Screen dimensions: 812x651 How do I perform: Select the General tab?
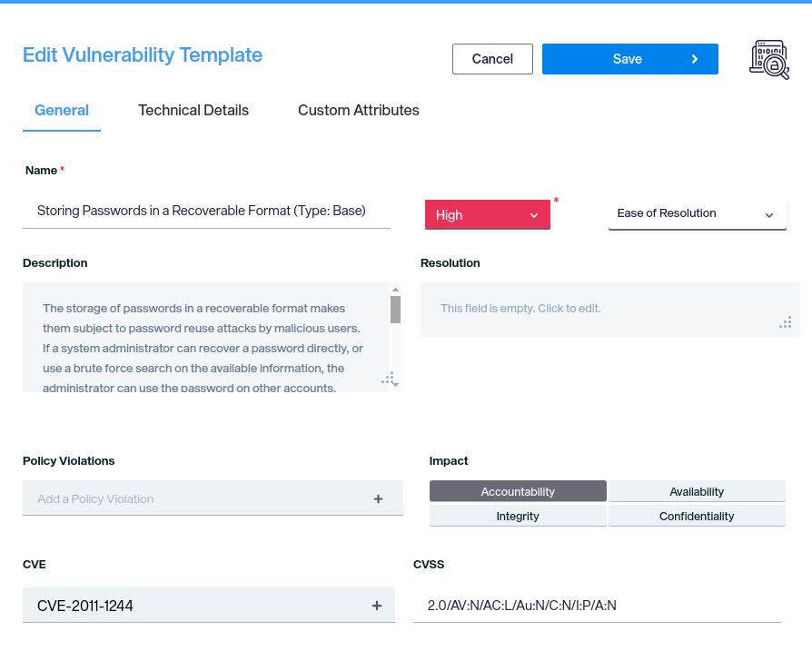coord(62,111)
